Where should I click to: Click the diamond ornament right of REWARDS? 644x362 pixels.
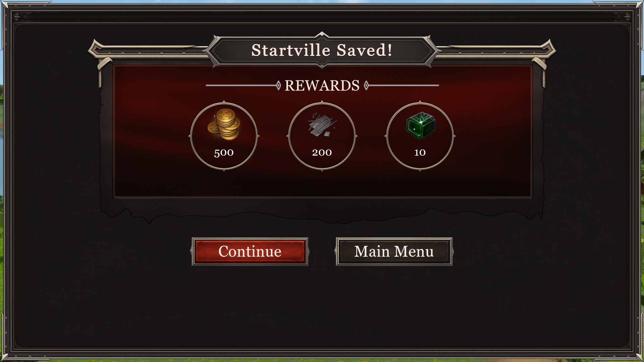[x=366, y=85]
